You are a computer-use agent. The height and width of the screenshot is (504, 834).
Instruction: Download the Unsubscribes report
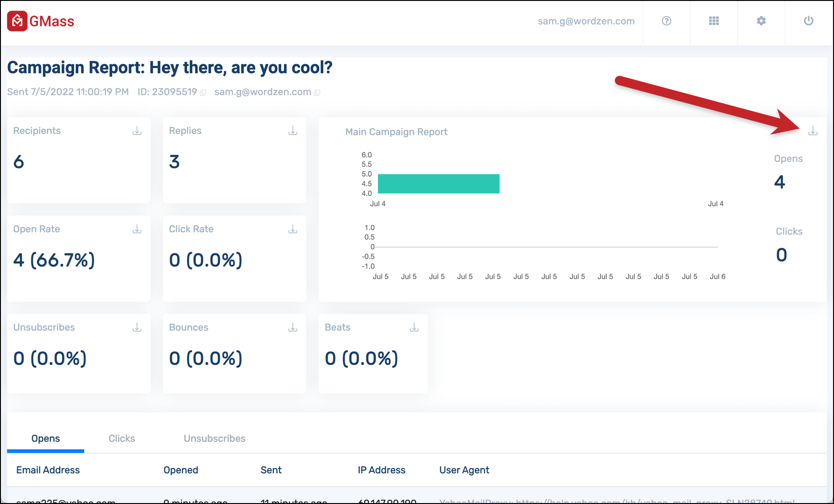point(137,328)
